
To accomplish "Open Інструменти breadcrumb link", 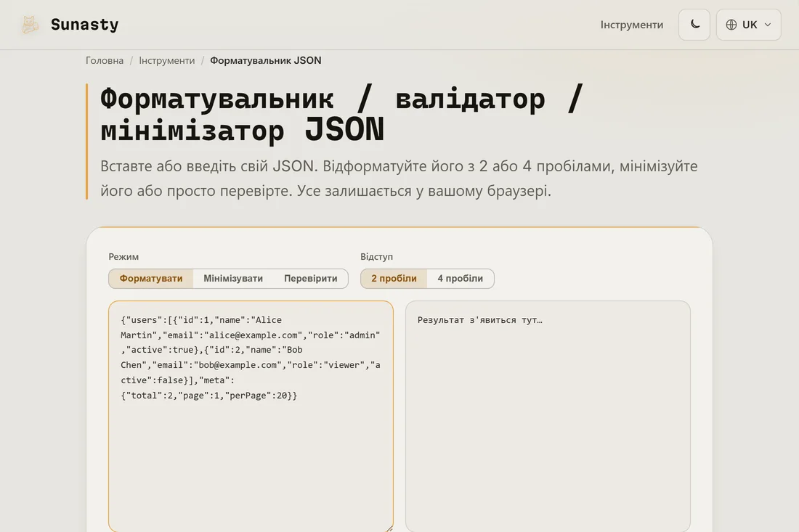I will click(166, 60).
